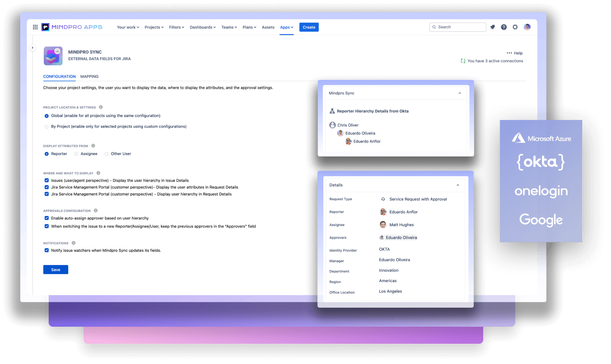Toggle Issues user/agent perspective checkbox
Screen dimensions: 611x364
click(47, 180)
